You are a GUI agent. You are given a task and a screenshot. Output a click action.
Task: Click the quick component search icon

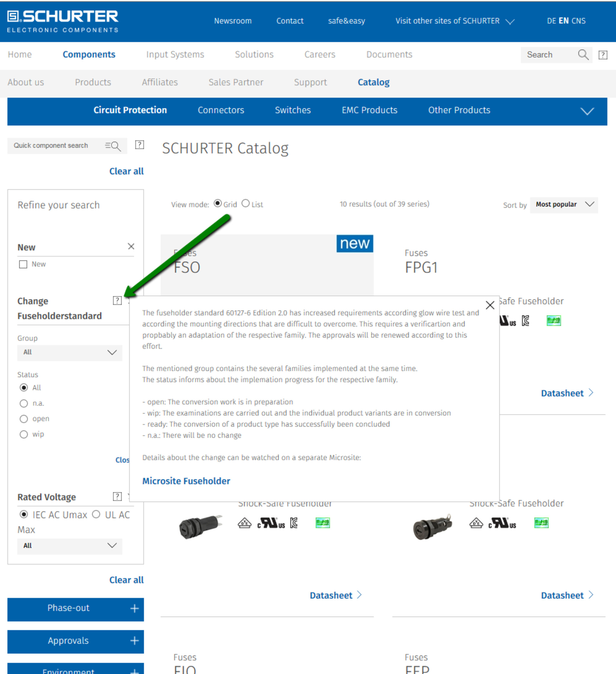click(x=113, y=146)
